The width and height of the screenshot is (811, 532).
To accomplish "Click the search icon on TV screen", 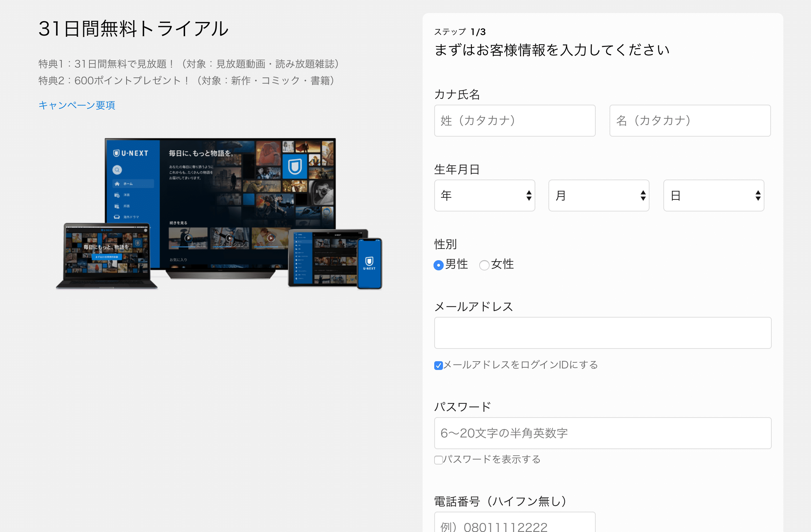I will pyautogui.click(x=117, y=170).
